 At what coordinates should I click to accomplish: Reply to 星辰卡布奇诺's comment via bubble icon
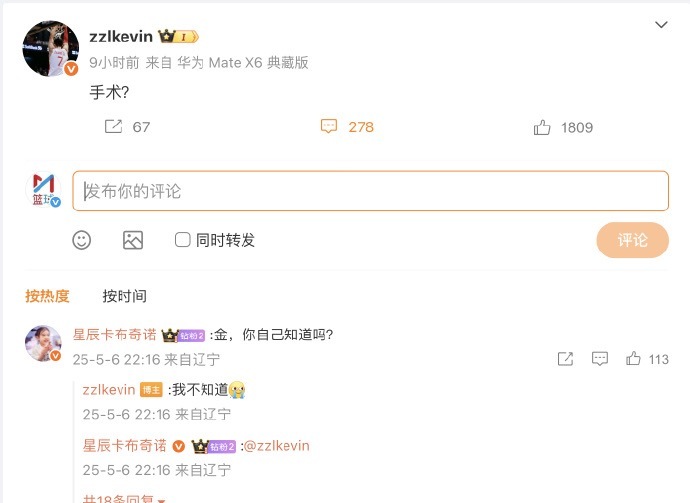coord(600,359)
